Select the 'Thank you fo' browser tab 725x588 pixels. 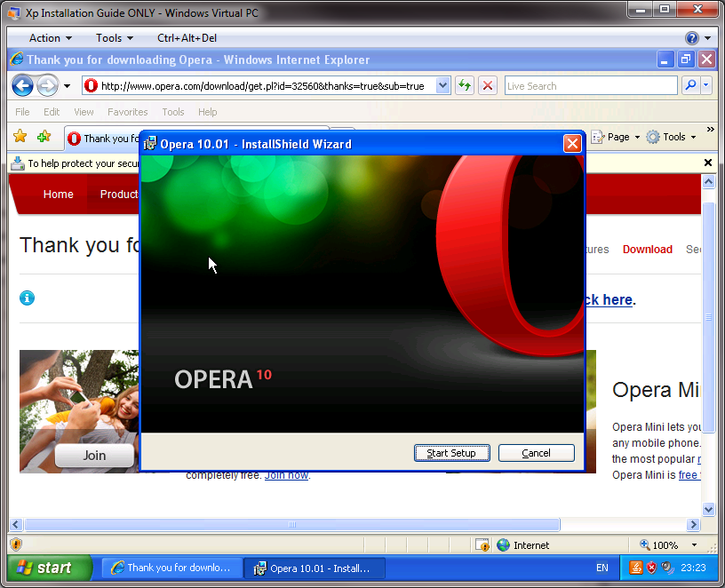103,139
